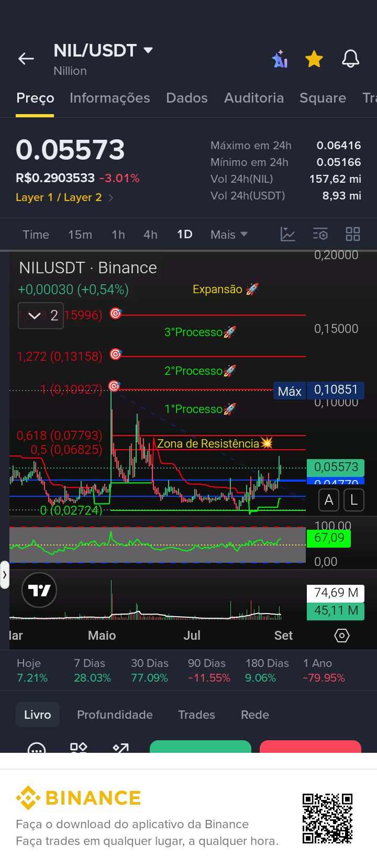Open the chart grid layout icon
The image size is (377, 868).
353,234
